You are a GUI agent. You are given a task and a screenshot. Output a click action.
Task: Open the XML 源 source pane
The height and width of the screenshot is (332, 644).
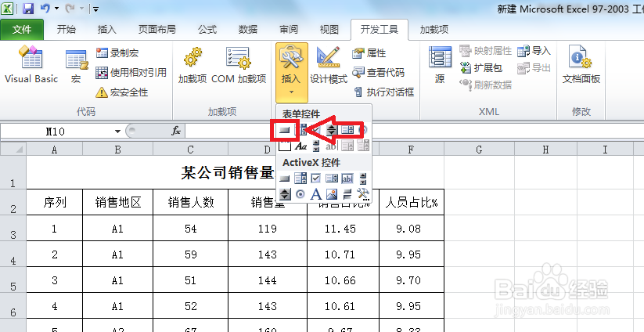[440, 64]
